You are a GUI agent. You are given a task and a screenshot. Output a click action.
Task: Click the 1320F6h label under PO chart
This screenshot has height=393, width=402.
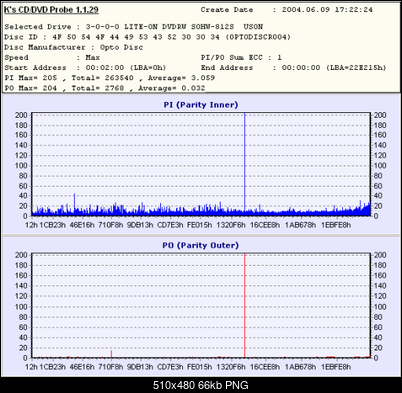[x=231, y=367]
